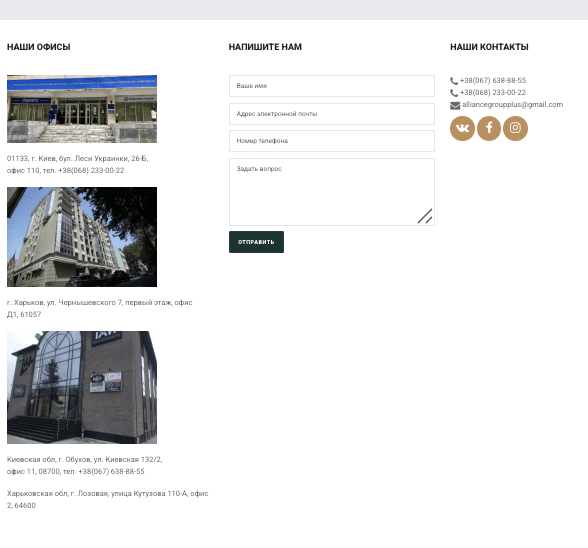Focus the Ваше имя input field
The height and width of the screenshot is (548, 588).
tap(332, 86)
